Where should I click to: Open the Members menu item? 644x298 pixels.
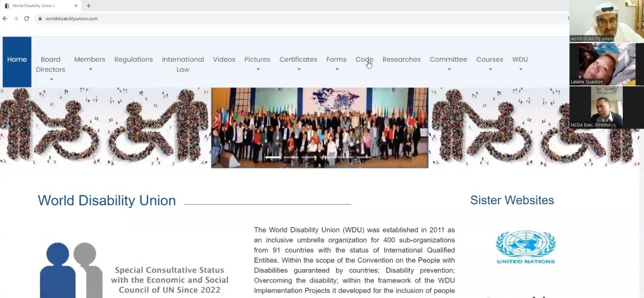tap(90, 59)
